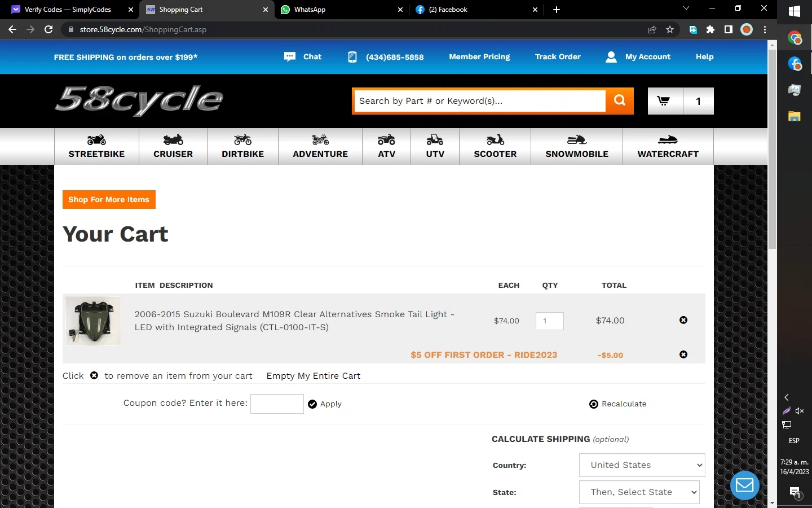Click the browser forward arrow
The width and height of the screenshot is (812, 508).
[30, 29]
